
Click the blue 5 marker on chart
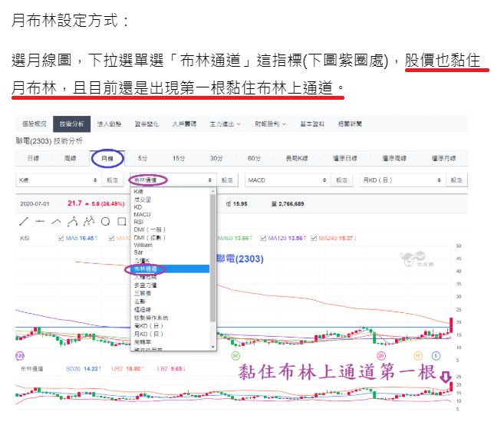point(436,355)
